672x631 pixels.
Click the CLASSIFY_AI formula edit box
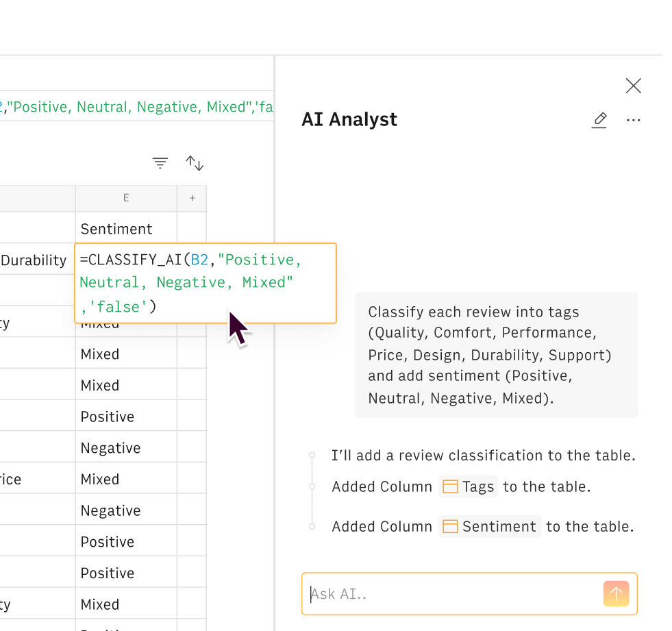tap(206, 283)
